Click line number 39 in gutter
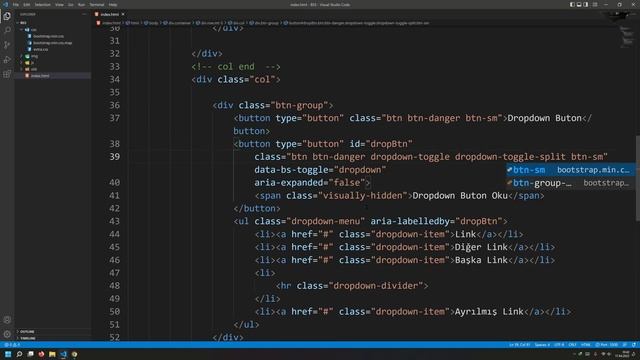 pos(115,157)
